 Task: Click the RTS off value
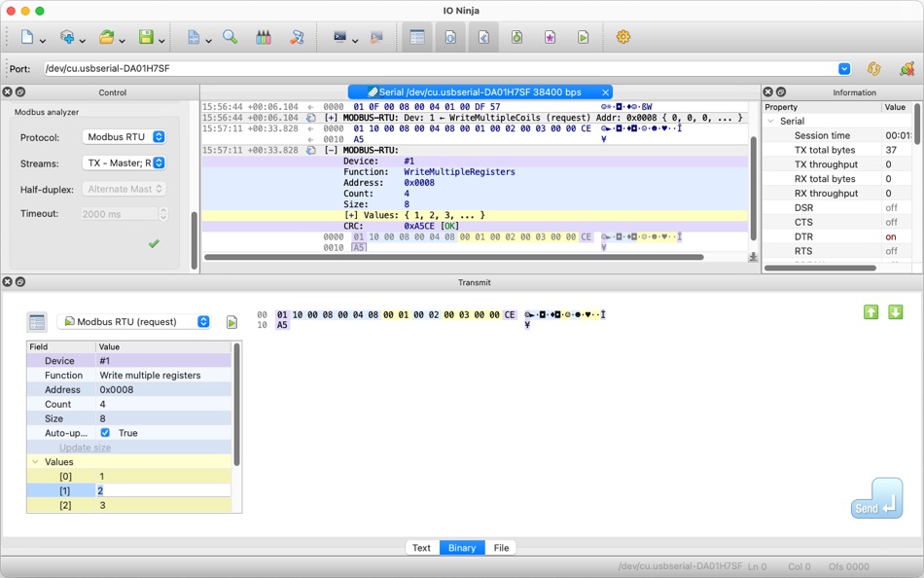point(891,251)
